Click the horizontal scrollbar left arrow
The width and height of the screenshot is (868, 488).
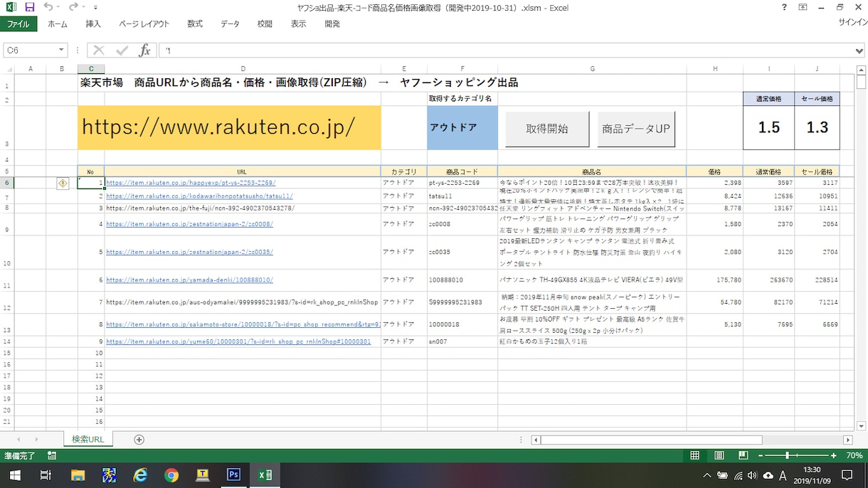tap(536, 440)
